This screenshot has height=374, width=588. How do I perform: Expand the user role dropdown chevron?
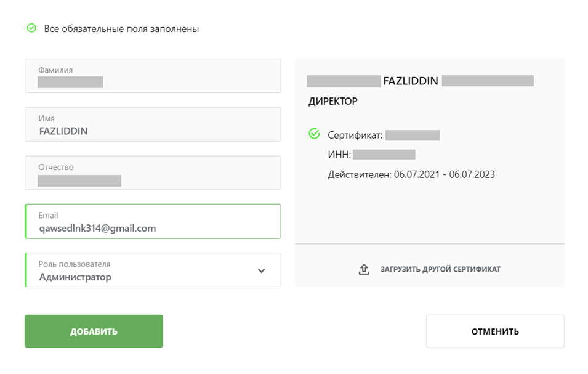(x=262, y=270)
